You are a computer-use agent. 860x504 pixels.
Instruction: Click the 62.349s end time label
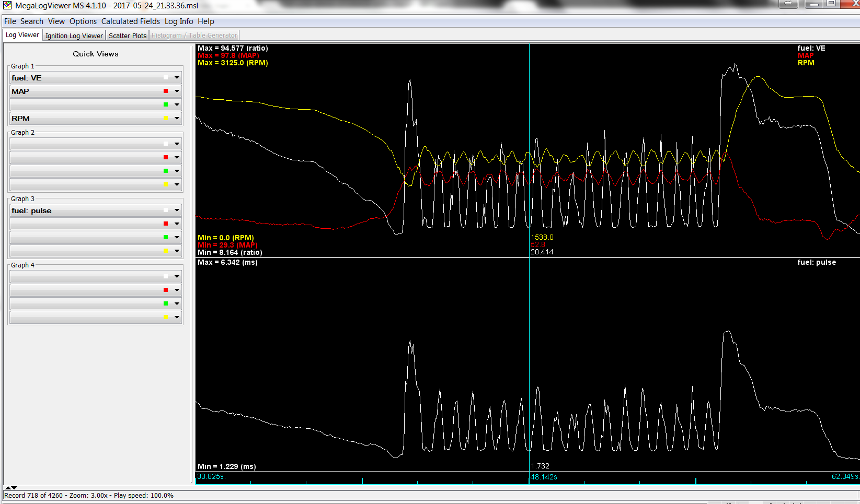[x=845, y=476]
